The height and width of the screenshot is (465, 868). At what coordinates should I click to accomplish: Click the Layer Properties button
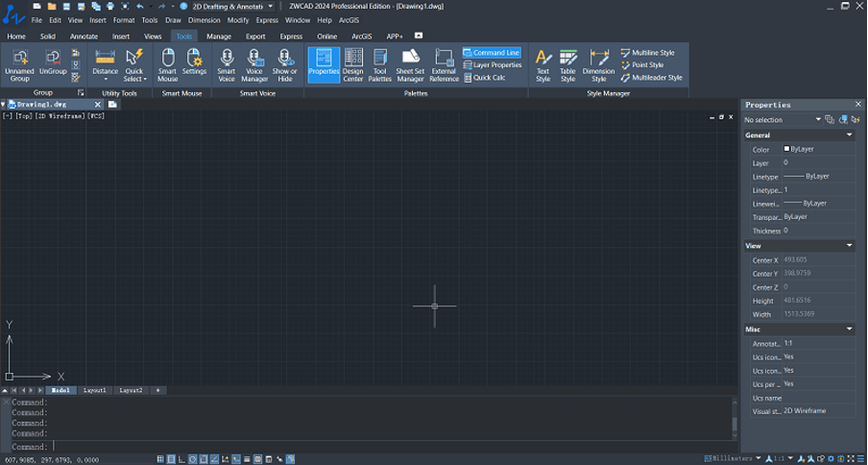click(492, 65)
